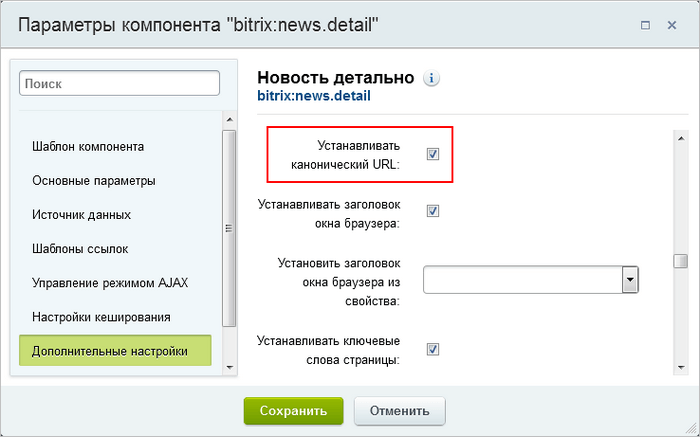This screenshot has height=437, width=700.
Task: Click into the "Поиск" search field
Action: pos(119,84)
